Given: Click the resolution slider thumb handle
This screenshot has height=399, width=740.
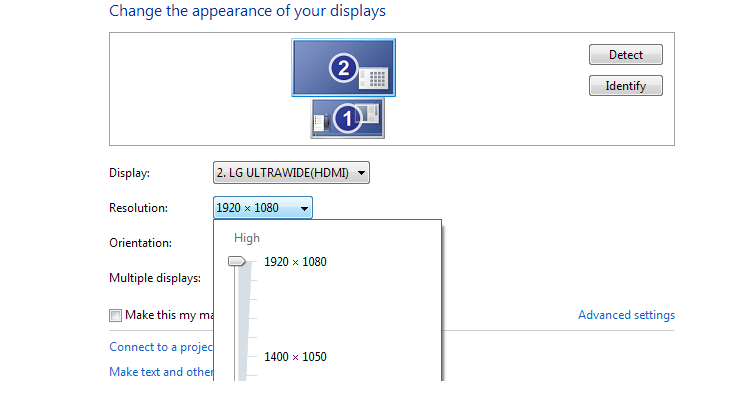Looking at the screenshot, I should pos(237,261).
